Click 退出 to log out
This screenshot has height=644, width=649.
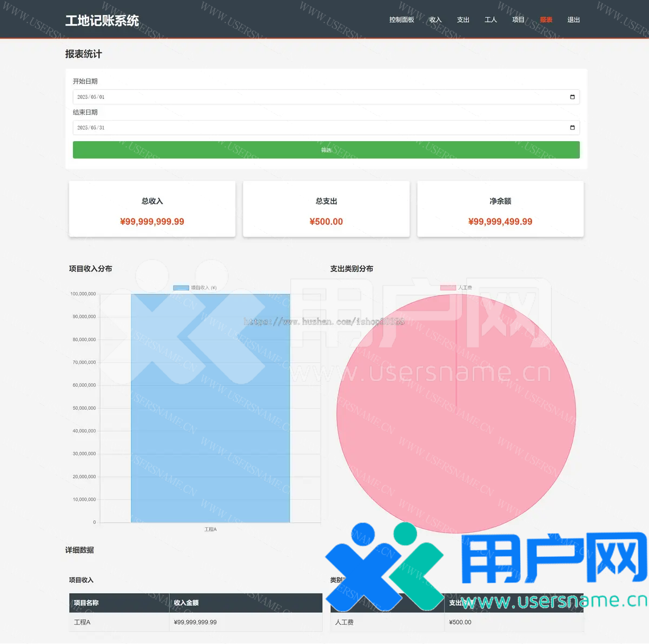[x=573, y=20]
